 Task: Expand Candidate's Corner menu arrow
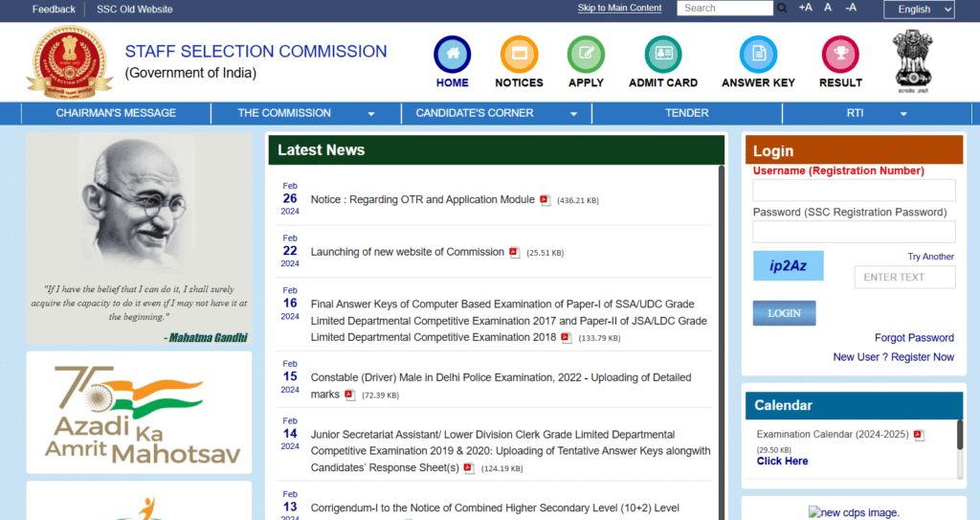pos(574,114)
